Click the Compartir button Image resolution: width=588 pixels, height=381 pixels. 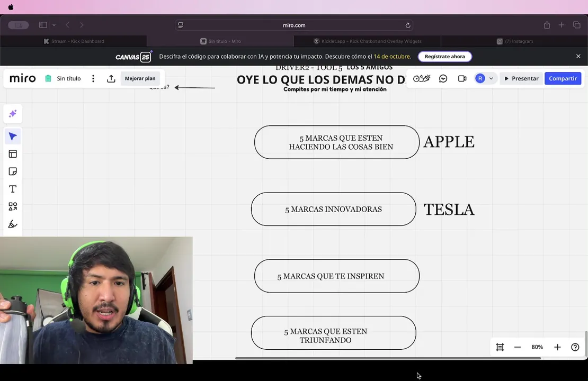(563, 78)
